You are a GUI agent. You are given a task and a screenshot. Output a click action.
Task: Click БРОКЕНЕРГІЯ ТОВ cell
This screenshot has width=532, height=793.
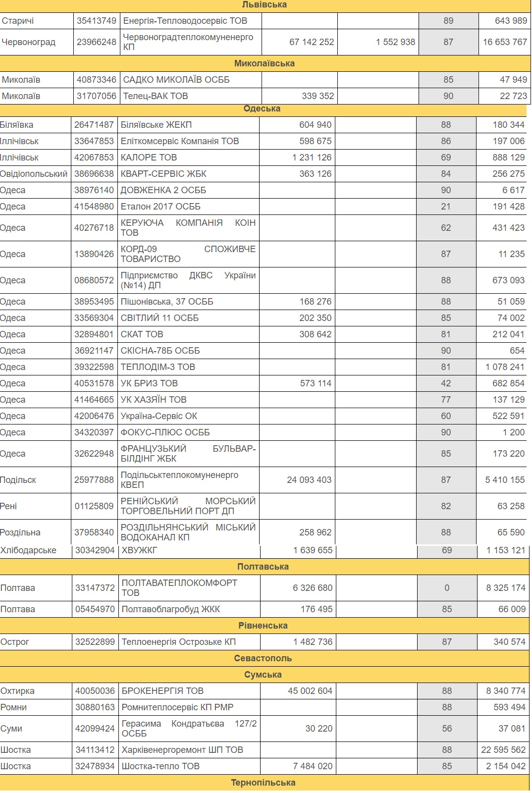[190, 691]
